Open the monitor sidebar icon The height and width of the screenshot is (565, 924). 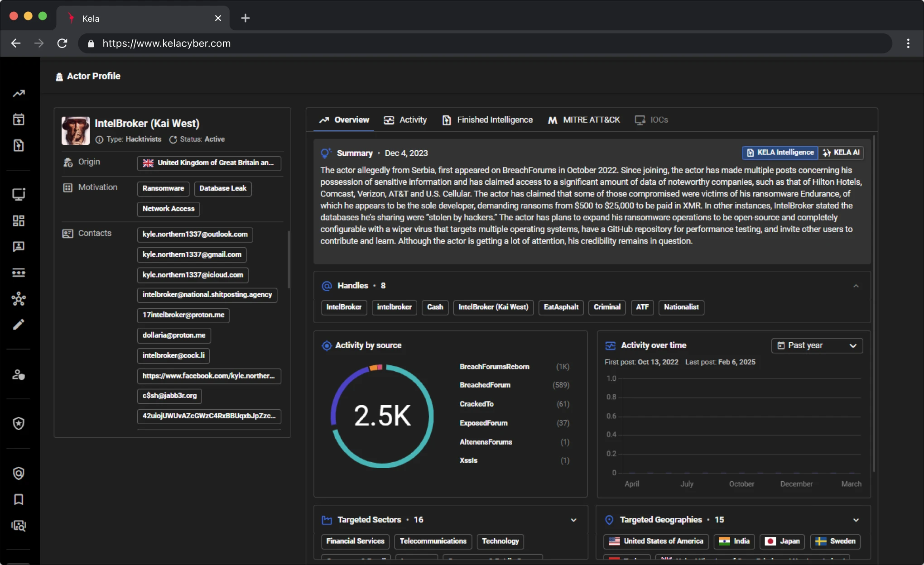(x=19, y=194)
